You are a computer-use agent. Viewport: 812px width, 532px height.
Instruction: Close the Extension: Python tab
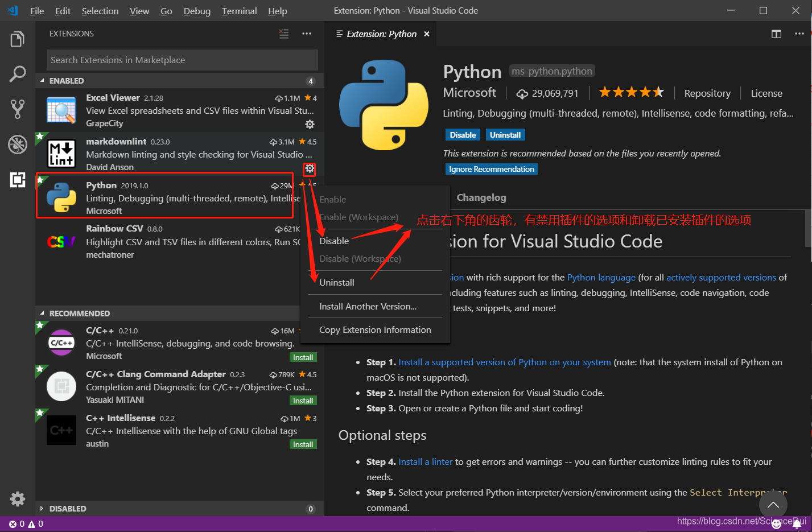(x=427, y=34)
